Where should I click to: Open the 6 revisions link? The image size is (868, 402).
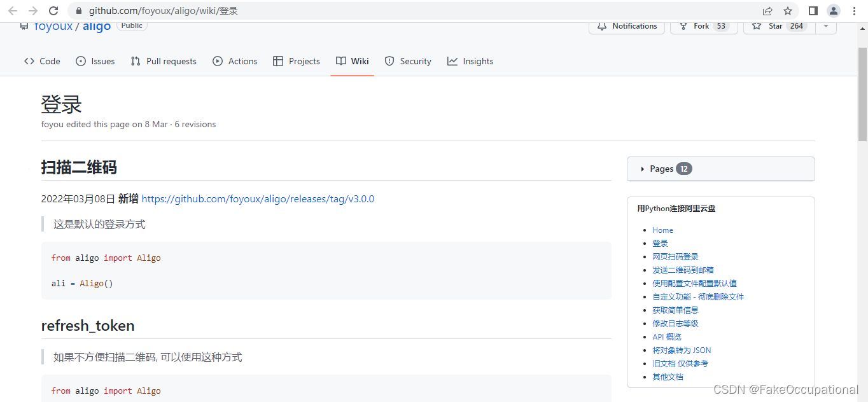[x=195, y=124]
